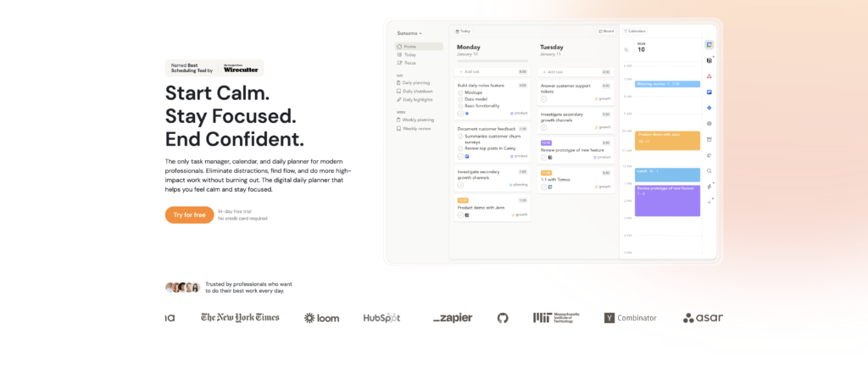Check off the Data model subtask
The height and width of the screenshot is (374, 868).
[460, 99]
